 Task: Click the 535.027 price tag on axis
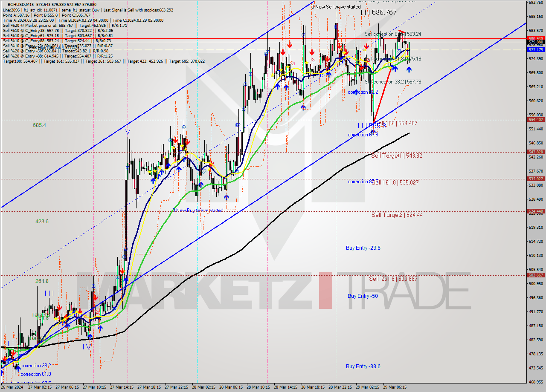click(536, 179)
